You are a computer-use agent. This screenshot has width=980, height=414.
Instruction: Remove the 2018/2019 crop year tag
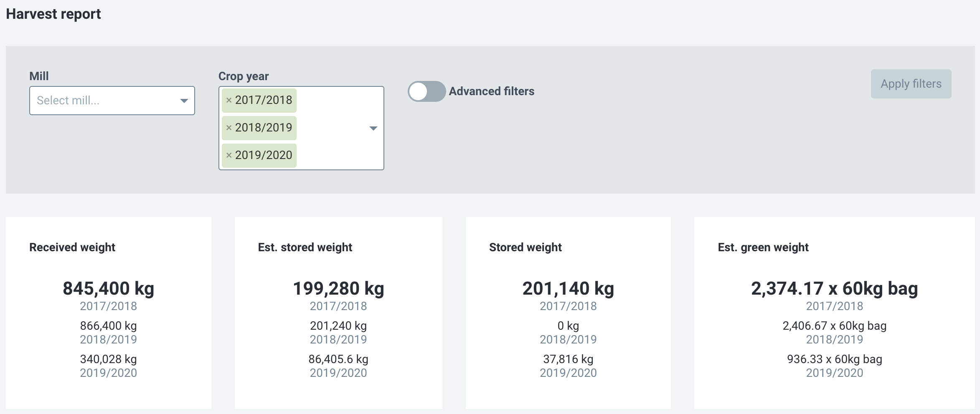point(229,128)
